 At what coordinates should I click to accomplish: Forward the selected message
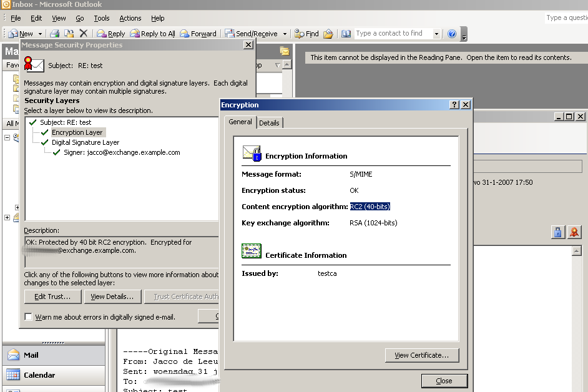[x=198, y=34]
